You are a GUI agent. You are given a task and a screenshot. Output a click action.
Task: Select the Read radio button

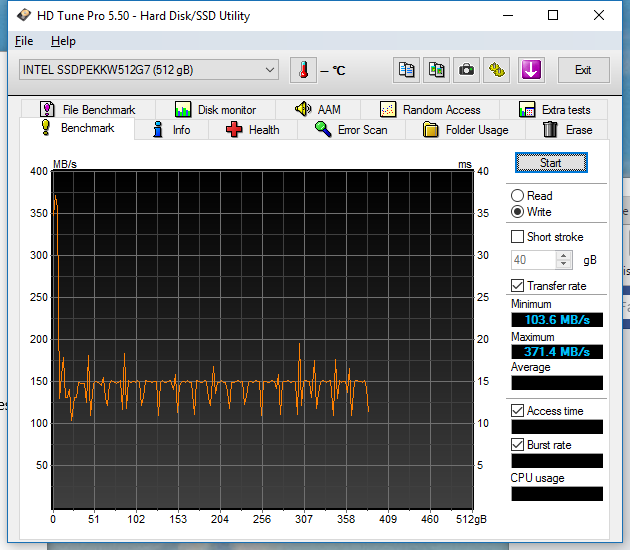517,196
